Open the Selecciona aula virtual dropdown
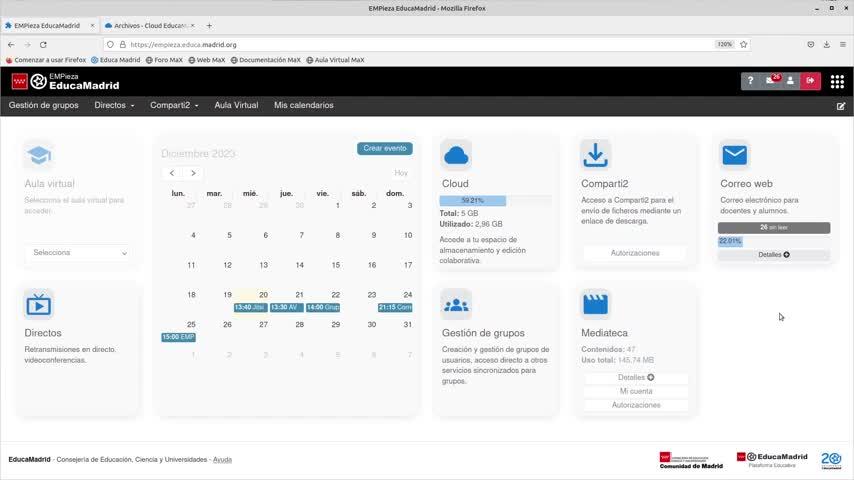 coord(80,253)
